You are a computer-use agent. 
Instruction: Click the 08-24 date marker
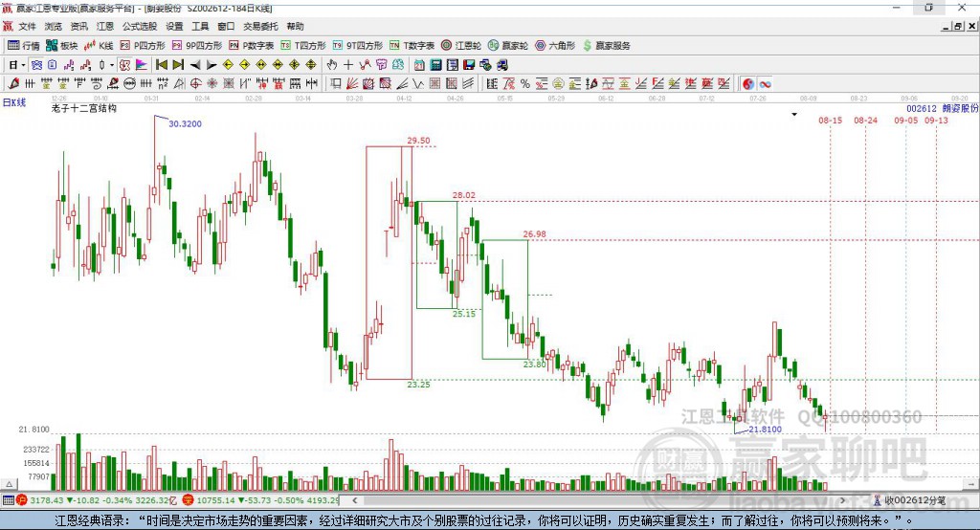click(x=865, y=120)
